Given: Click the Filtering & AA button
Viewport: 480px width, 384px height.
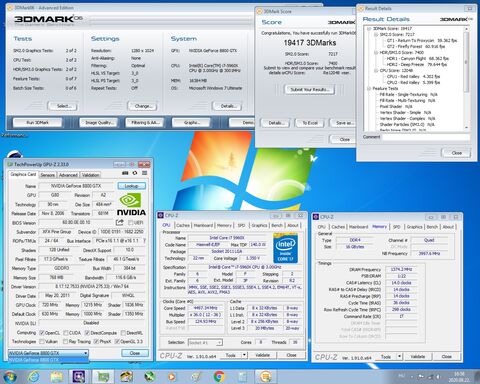Looking at the screenshot, I should (x=145, y=122).
